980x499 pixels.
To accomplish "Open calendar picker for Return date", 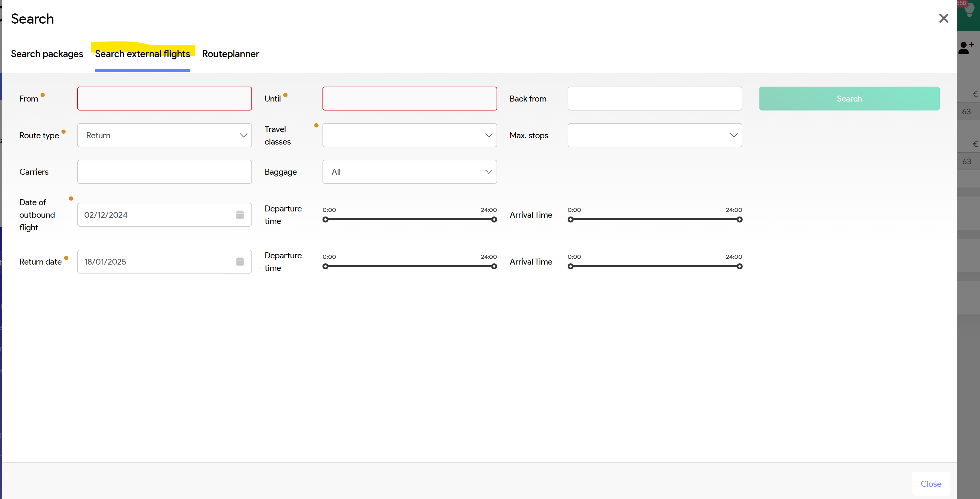I will [x=240, y=262].
